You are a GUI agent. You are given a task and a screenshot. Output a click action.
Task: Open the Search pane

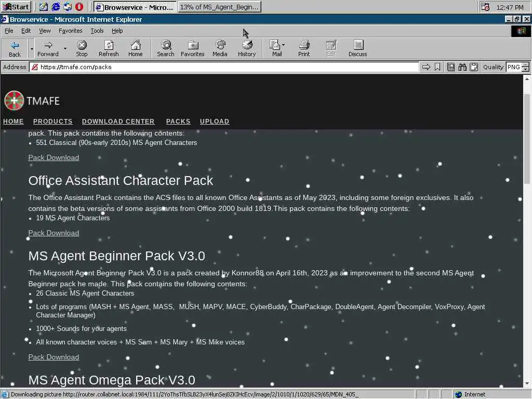coord(166,49)
